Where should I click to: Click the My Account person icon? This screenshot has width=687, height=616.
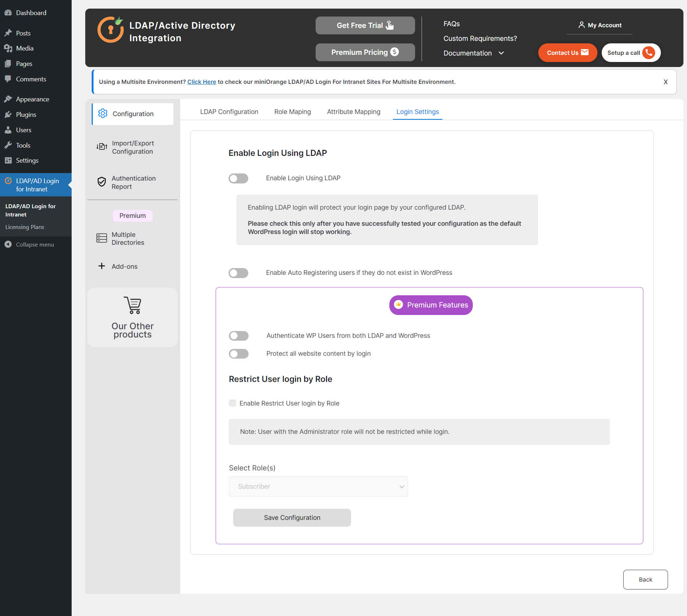click(x=581, y=25)
